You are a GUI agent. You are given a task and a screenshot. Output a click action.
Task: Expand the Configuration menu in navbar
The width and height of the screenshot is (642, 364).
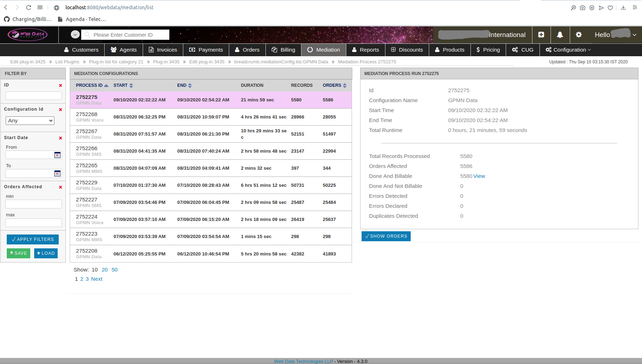point(568,50)
